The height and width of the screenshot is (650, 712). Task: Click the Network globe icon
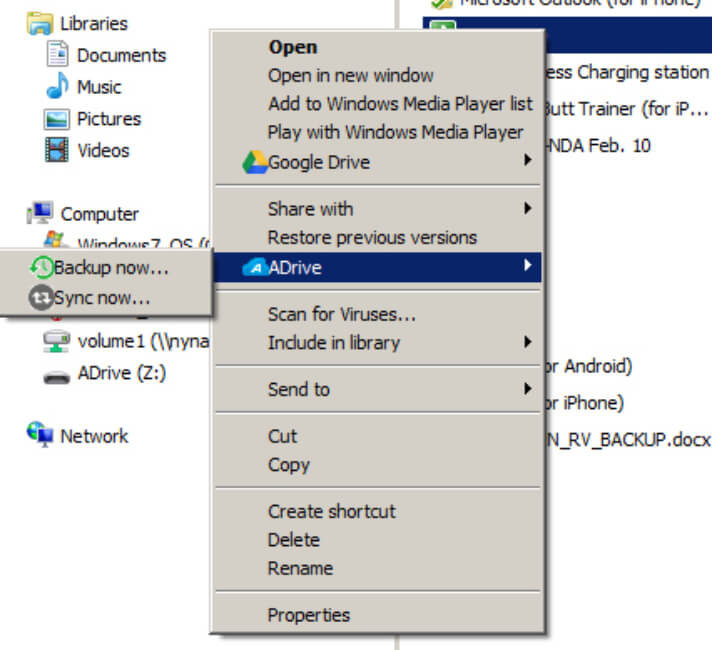[x=40, y=434]
